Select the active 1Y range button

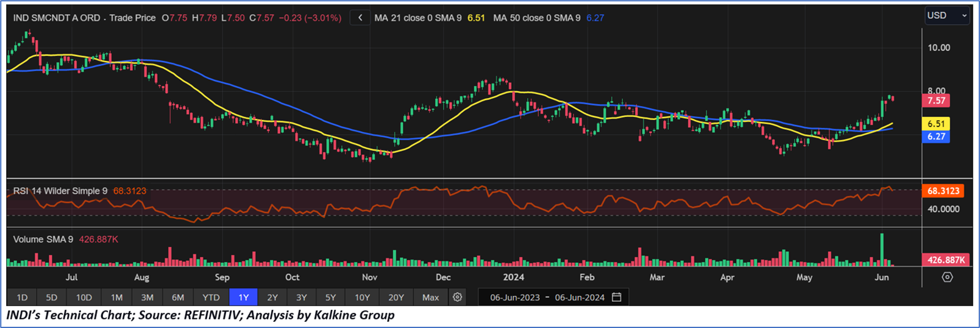pos(243,297)
